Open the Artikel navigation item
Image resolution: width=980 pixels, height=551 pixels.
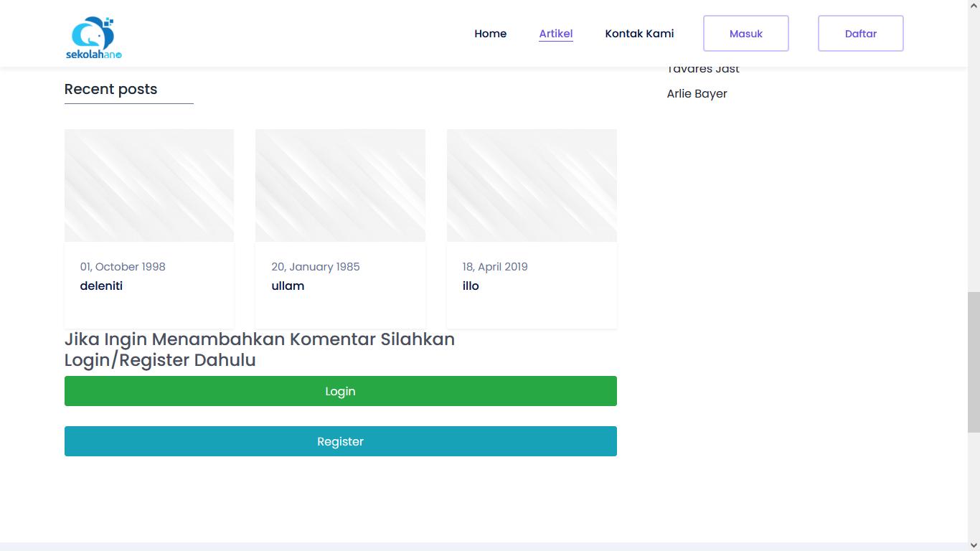tap(556, 34)
